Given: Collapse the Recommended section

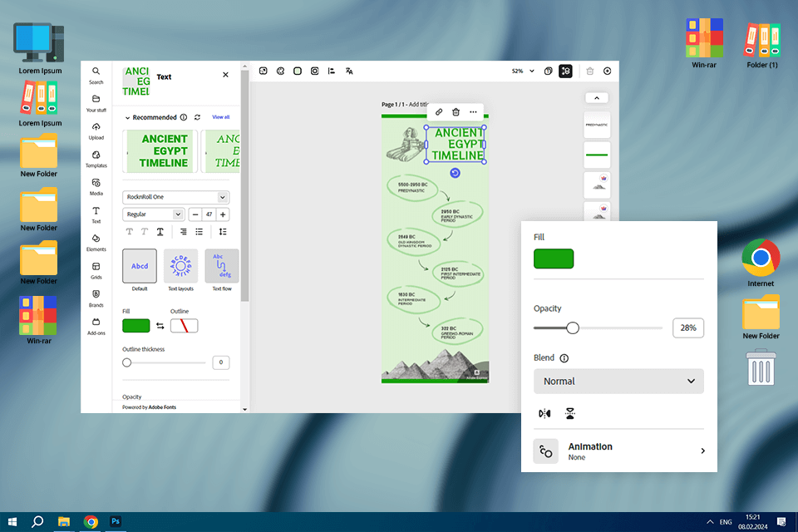Looking at the screenshot, I should click(127, 117).
